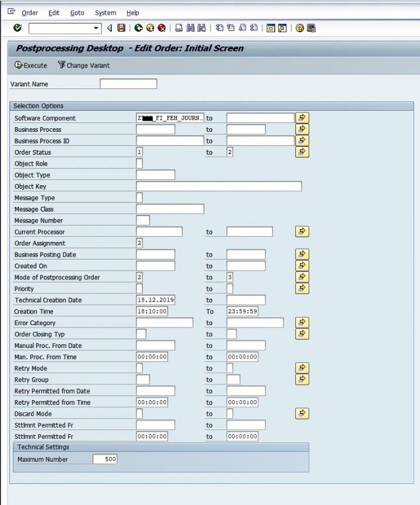This screenshot has width=420, height=505.
Task: Click the Object Type input field
Action: 156,175
